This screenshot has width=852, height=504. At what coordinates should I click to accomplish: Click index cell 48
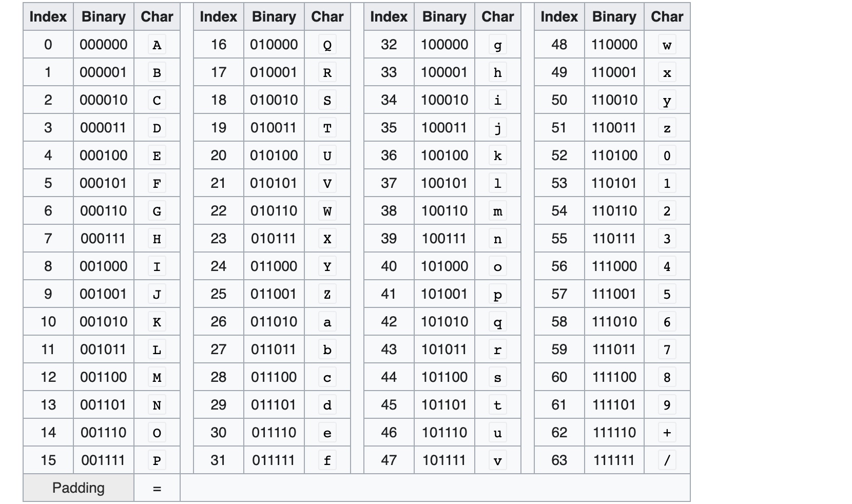tap(559, 45)
